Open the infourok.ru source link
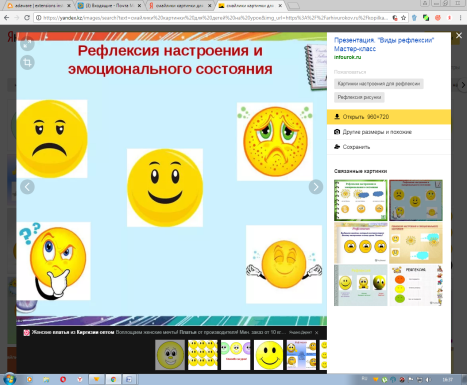467x385 pixels. (347, 57)
